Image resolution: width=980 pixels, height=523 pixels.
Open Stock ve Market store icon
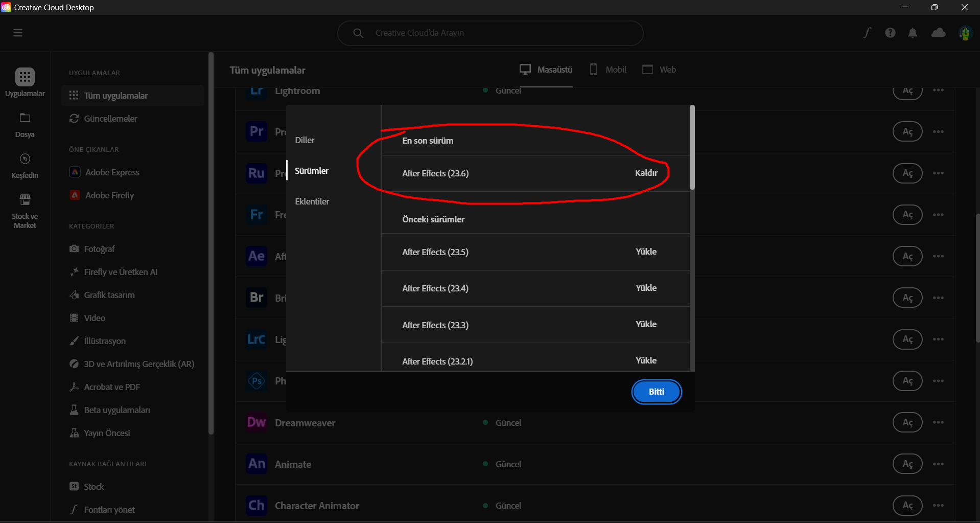25,199
